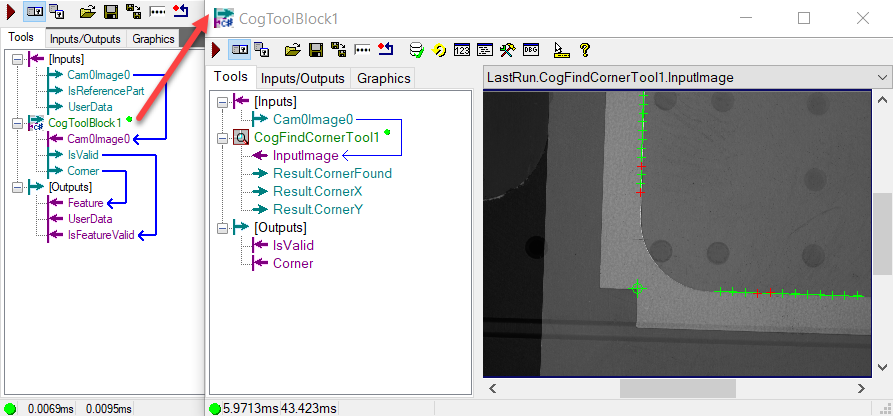Click the horizontal scrollbar thumb below the image
Screen dimensions: 893x416
pyautogui.click(x=678, y=389)
